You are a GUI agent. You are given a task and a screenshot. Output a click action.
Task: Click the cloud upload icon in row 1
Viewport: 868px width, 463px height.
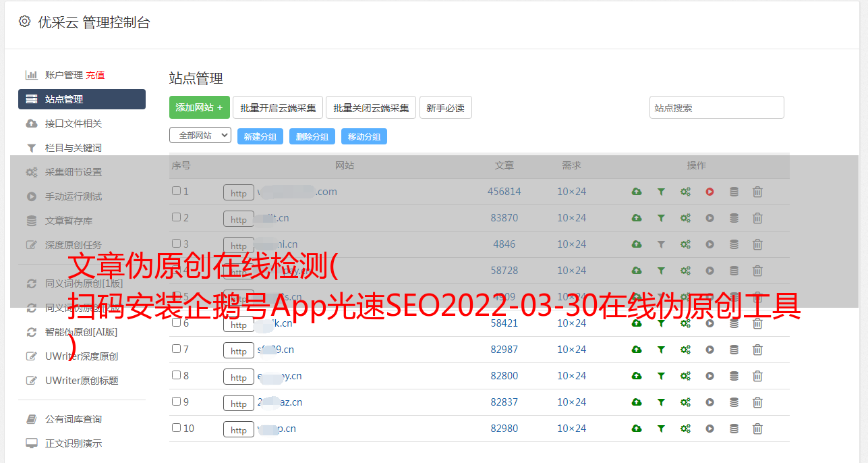637,192
